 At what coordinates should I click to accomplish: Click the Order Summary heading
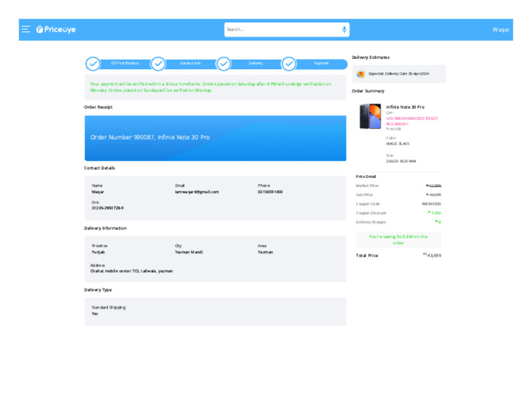tap(368, 91)
